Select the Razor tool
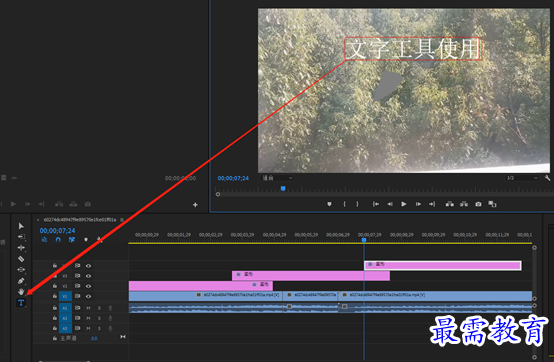Viewport: 554px width, 362px height. 21,259
